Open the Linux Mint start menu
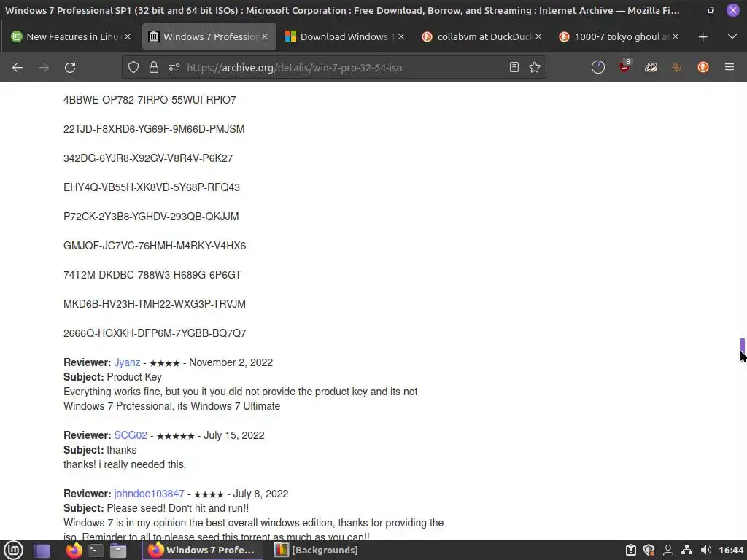747x560 pixels. (14, 550)
